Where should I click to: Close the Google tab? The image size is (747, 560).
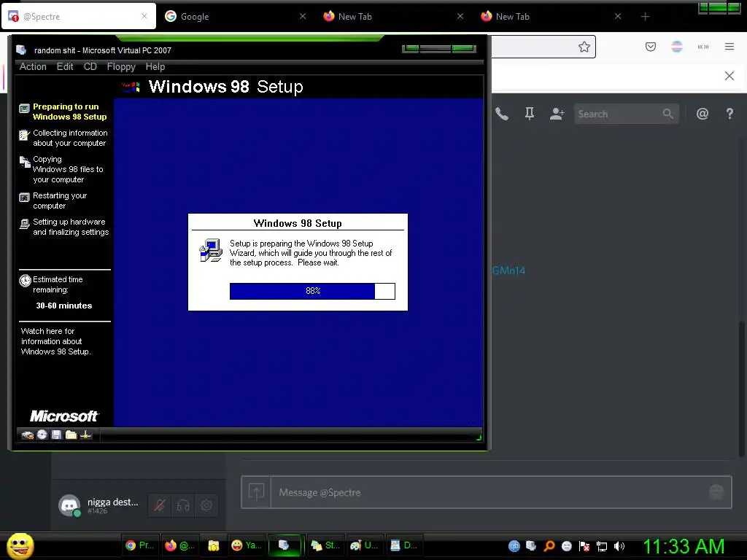(303, 17)
